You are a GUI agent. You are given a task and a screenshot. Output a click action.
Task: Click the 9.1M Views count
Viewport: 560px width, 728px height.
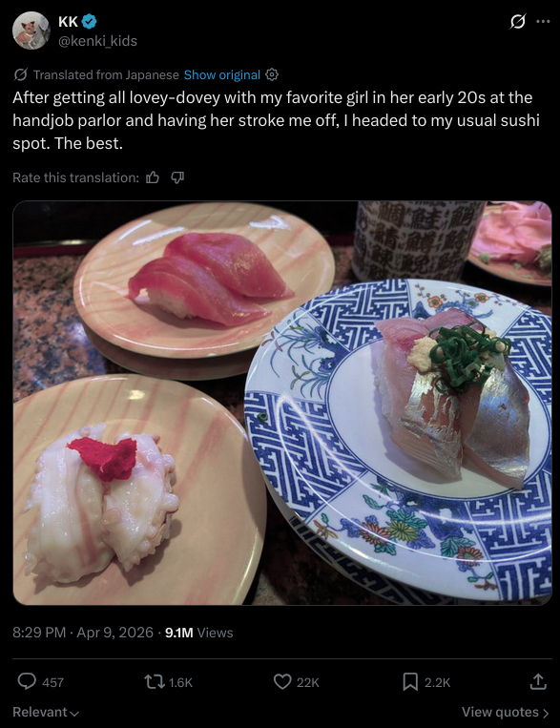coord(198,633)
